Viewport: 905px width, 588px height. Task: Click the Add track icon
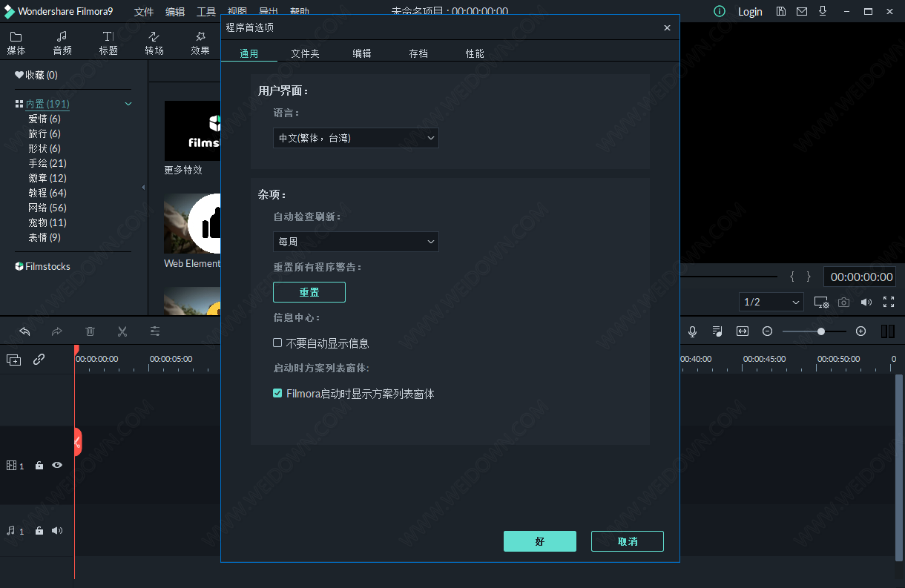[x=14, y=360]
